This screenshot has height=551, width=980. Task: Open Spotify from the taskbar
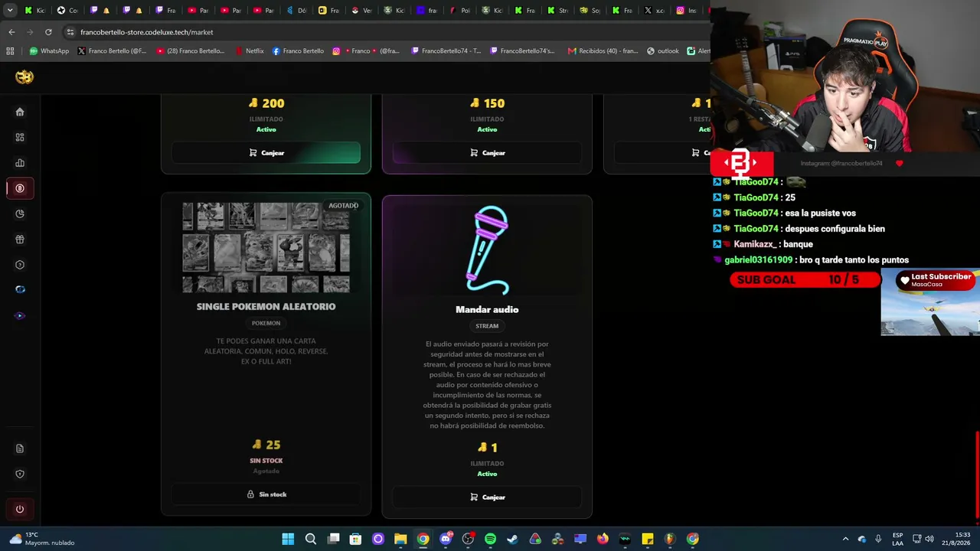click(x=490, y=539)
